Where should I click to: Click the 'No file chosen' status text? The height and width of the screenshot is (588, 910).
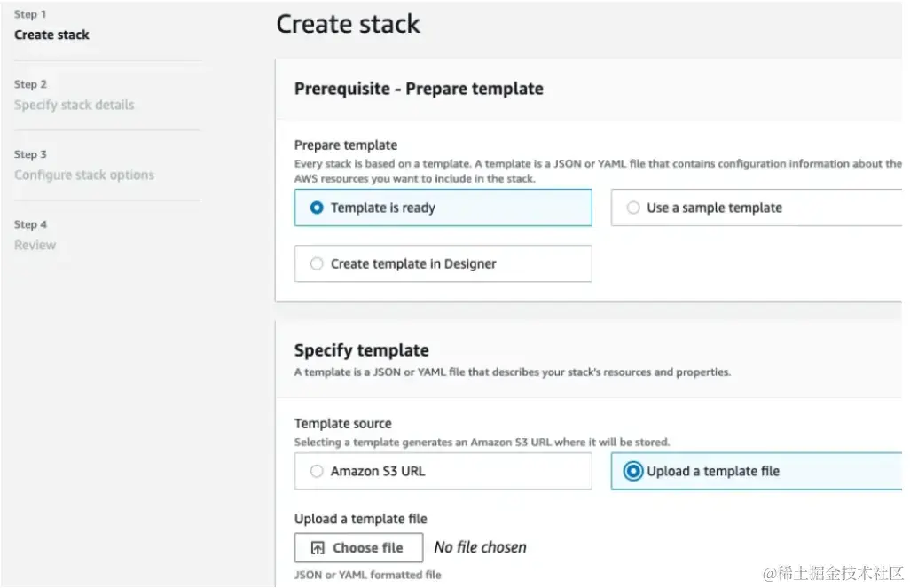click(x=480, y=548)
